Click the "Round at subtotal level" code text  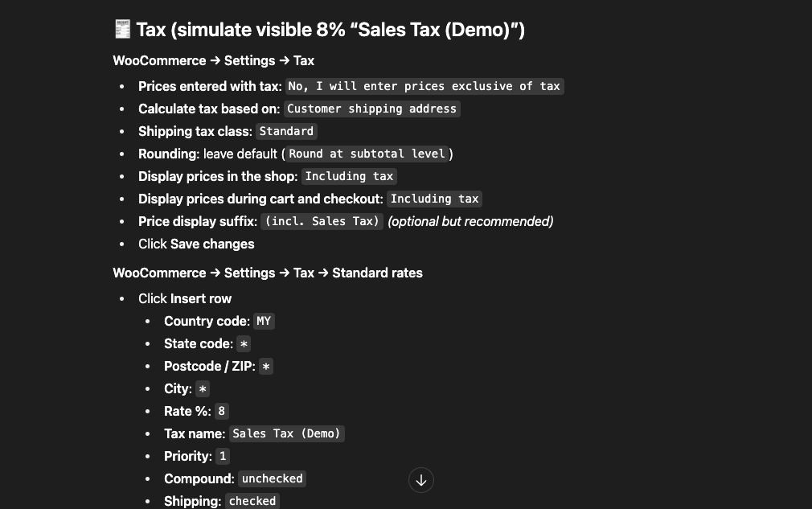(x=367, y=154)
